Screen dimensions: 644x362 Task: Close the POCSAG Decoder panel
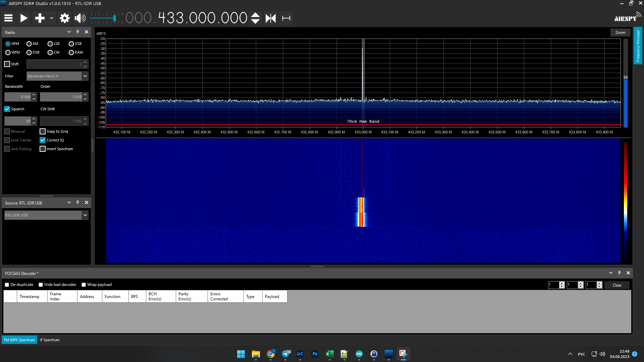click(628, 273)
